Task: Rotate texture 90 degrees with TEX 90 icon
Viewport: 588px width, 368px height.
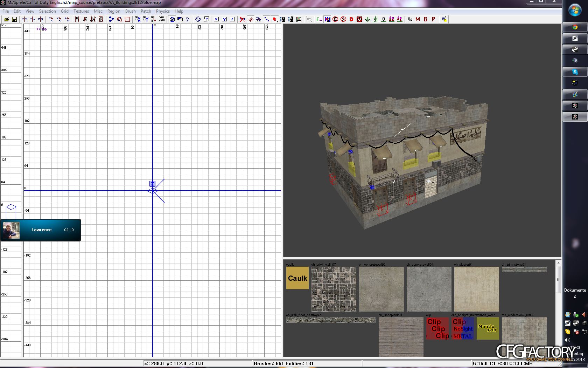Action: pos(153,19)
